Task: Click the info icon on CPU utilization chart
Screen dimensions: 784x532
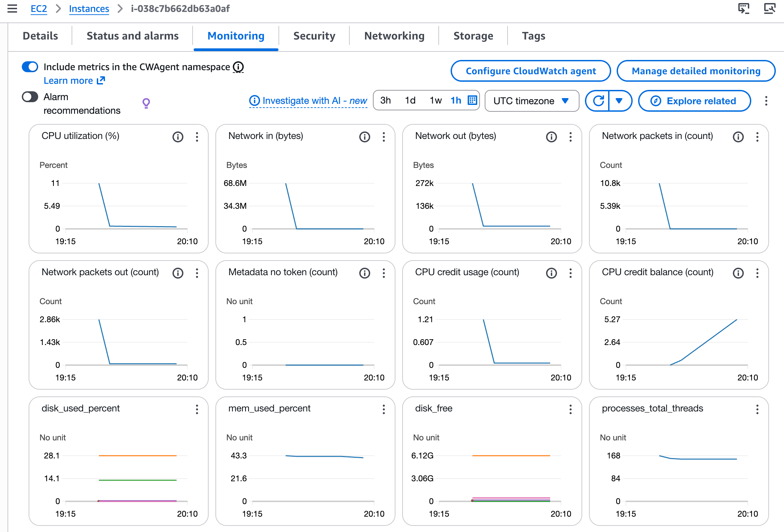Action: (178, 137)
